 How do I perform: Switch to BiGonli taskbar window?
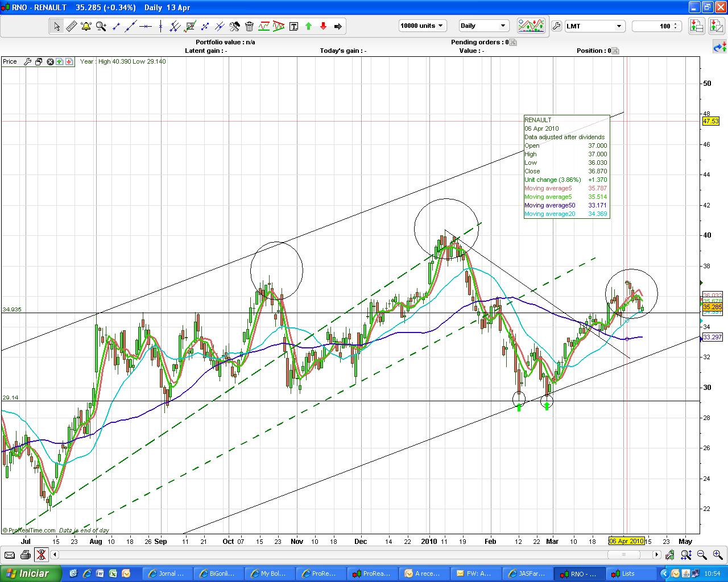pos(218,573)
